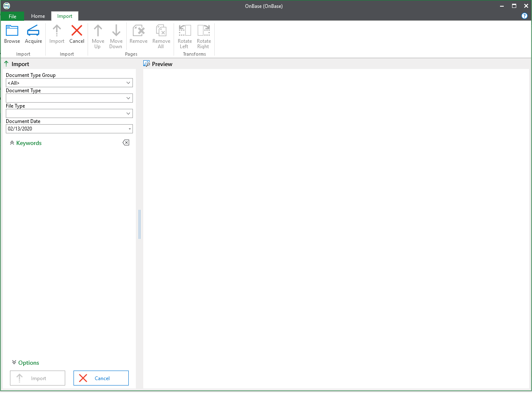Select the Import ribbon tab
Image resolution: width=532 pixels, height=393 pixels.
tap(65, 16)
